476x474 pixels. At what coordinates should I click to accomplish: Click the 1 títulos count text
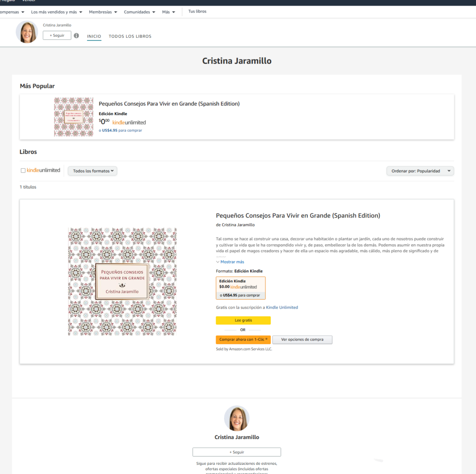(28, 187)
